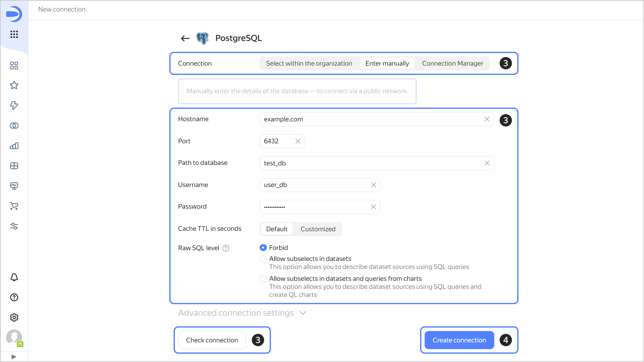Open the settings gear icon in sidebar

pyautogui.click(x=14, y=318)
